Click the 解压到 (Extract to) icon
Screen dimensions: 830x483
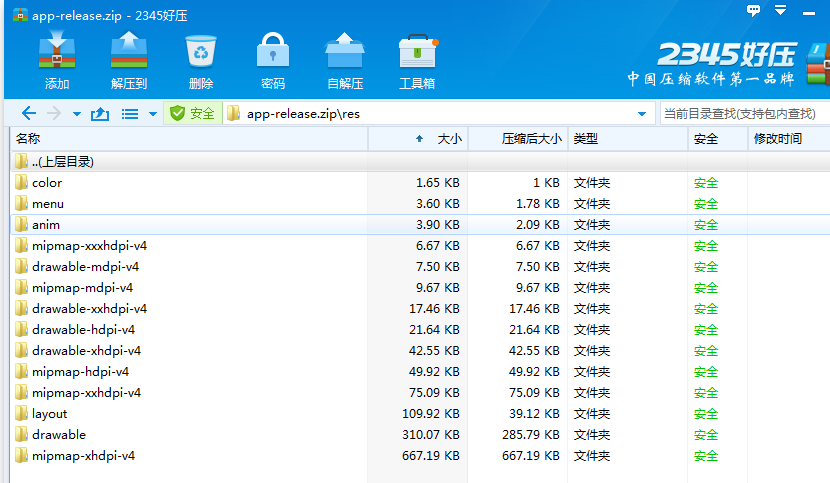pyautogui.click(x=129, y=60)
